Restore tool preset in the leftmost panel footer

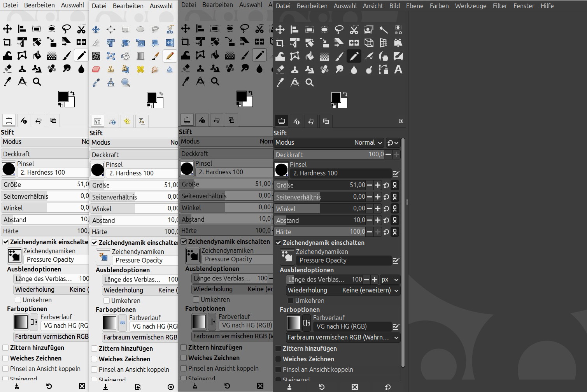pos(49,386)
